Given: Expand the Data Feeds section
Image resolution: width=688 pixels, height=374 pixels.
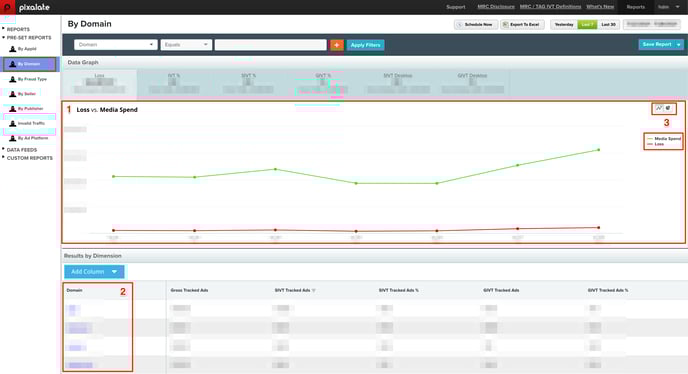Looking at the screenshot, I should coord(22,150).
